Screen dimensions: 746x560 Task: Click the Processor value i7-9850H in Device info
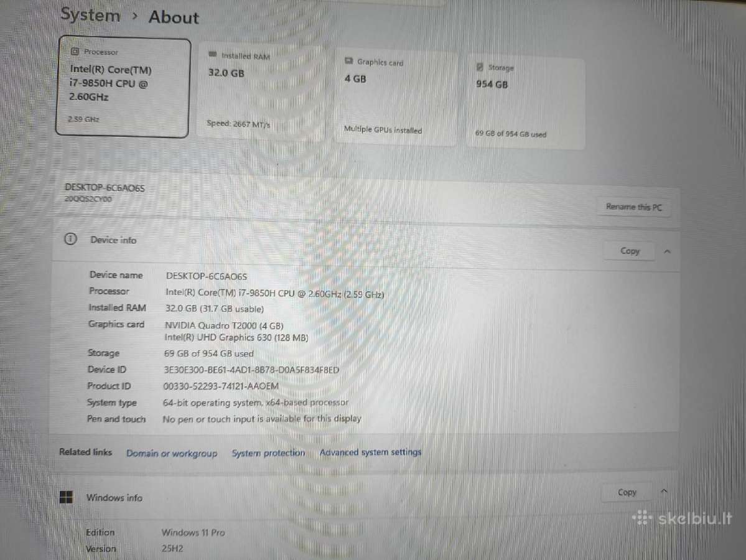tap(274, 294)
